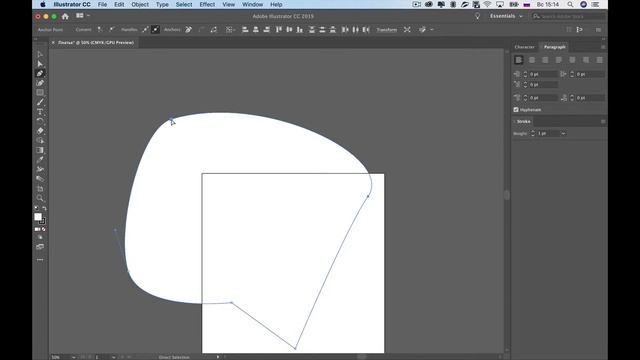This screenshot has height=360, width=640.
Task: Switch to the Character tab
Action: point(524,47)
